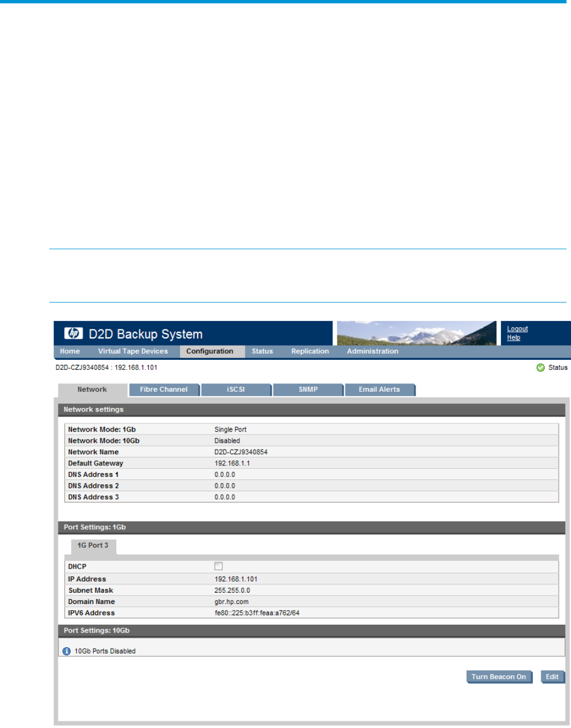
Task: Click the D2D Backup System title
Action: [146, 334]
